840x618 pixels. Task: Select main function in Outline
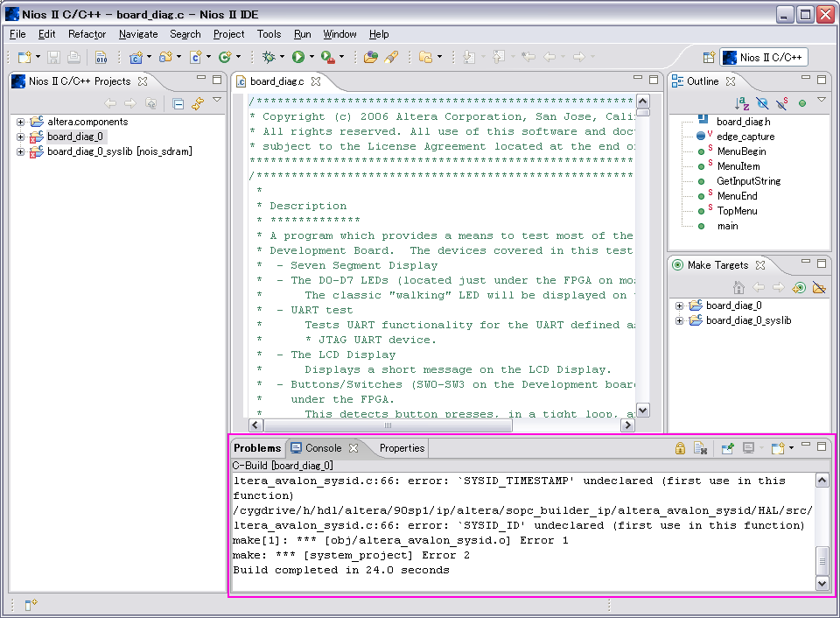click(727, 226)
